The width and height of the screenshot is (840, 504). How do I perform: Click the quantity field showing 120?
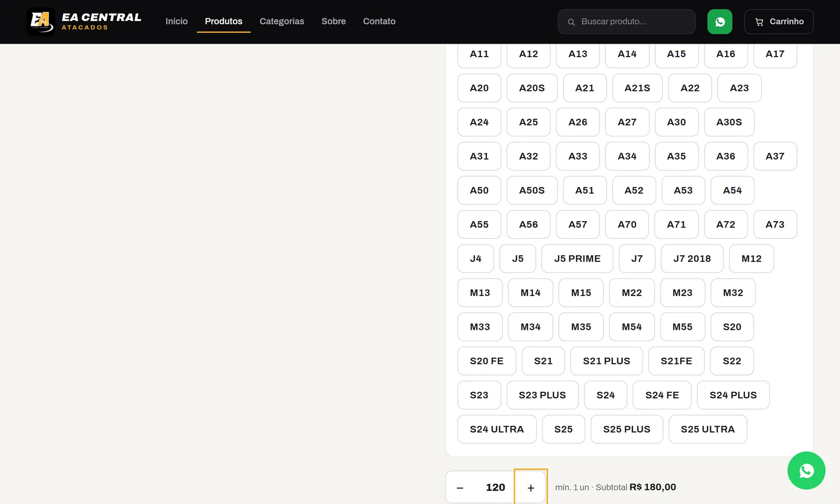495,488
